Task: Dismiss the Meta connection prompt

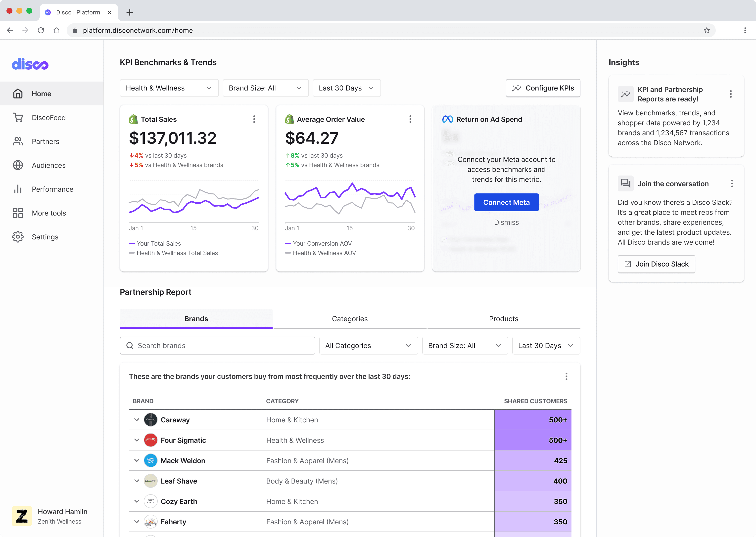Action: click(506, 222)
